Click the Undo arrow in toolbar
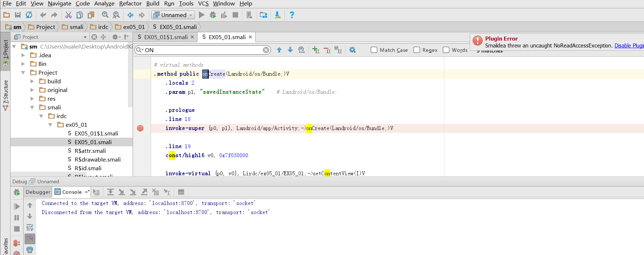 point(43,15)
